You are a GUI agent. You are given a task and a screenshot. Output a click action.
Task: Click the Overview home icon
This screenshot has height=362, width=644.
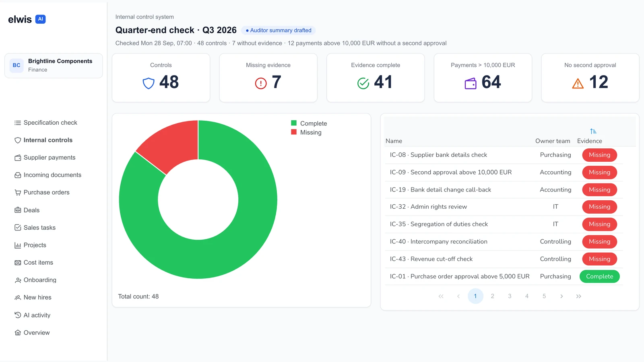click(x=18, y=333)
